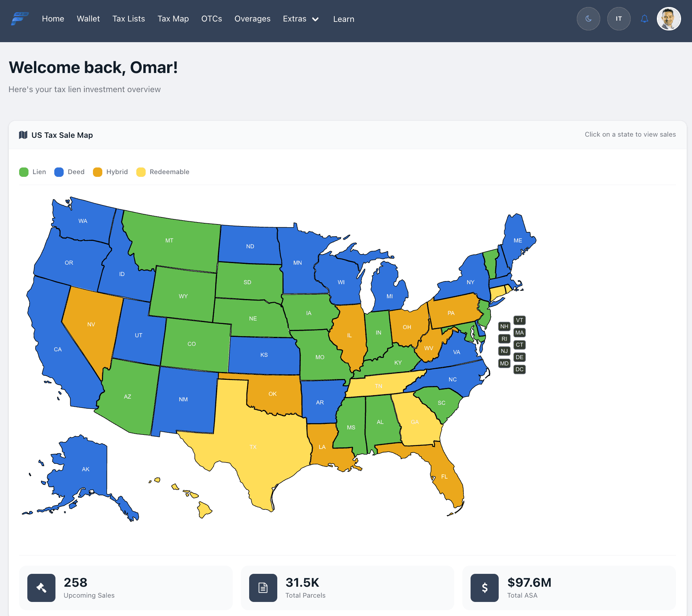Click the gavel icon for Upcoming Sales
This screenshot has height=616, width=692.
click(x=41, y=588)
